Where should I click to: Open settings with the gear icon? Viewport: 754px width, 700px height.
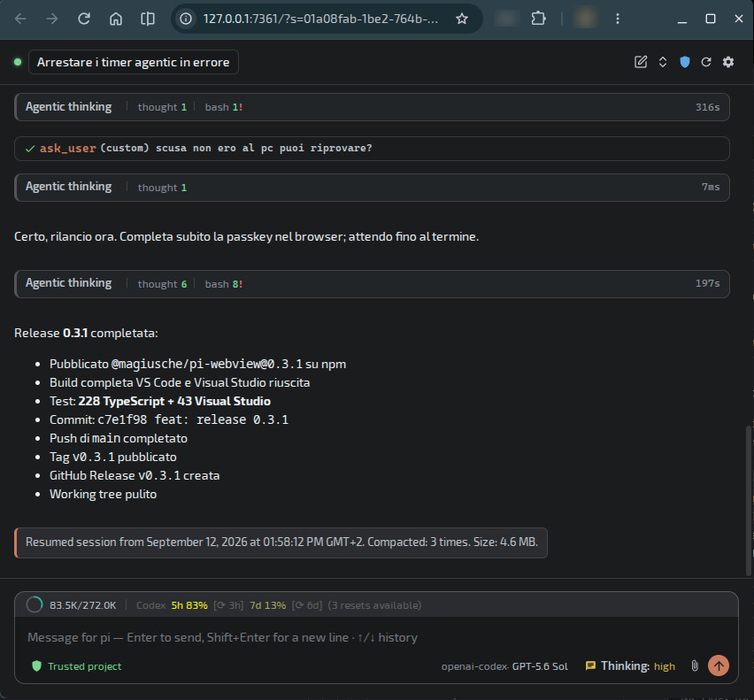click(x=728, y=62)
